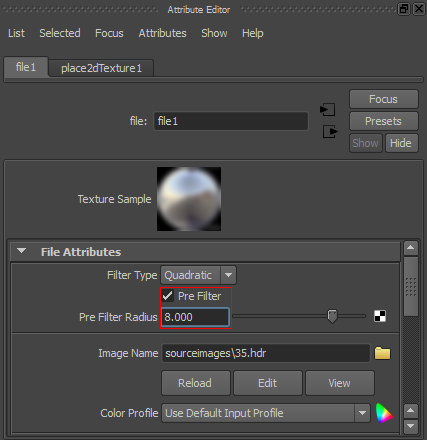427x440 pixels.
Task: Open the Filter Type Quadratic dropdown
Action: pos(199,275)
